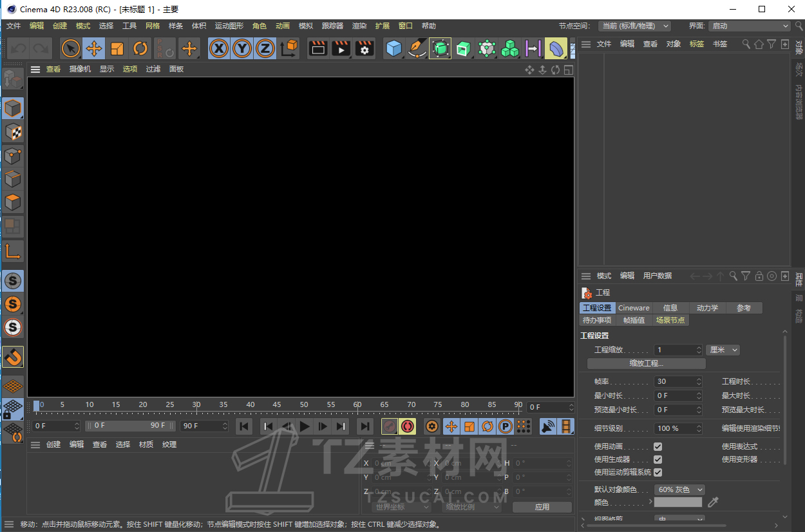Image resolution: width=805 pixels, height=532 pixels.
Task: Jump to the start of the timeline
Action: click(244, 426)
